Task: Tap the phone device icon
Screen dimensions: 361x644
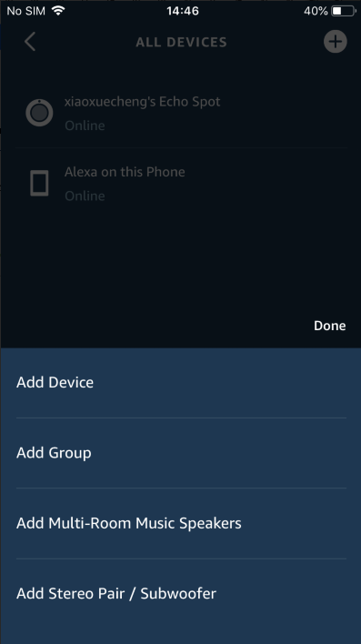Action: 39,183
